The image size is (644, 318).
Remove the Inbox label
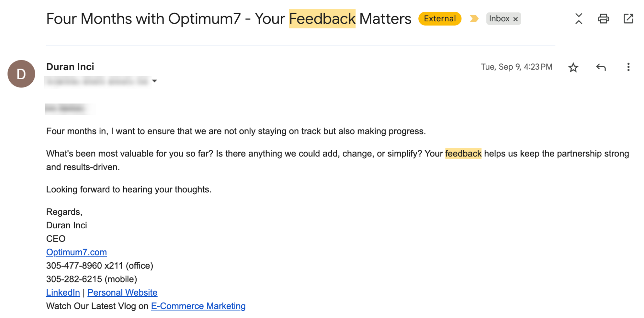coord(515,19)
